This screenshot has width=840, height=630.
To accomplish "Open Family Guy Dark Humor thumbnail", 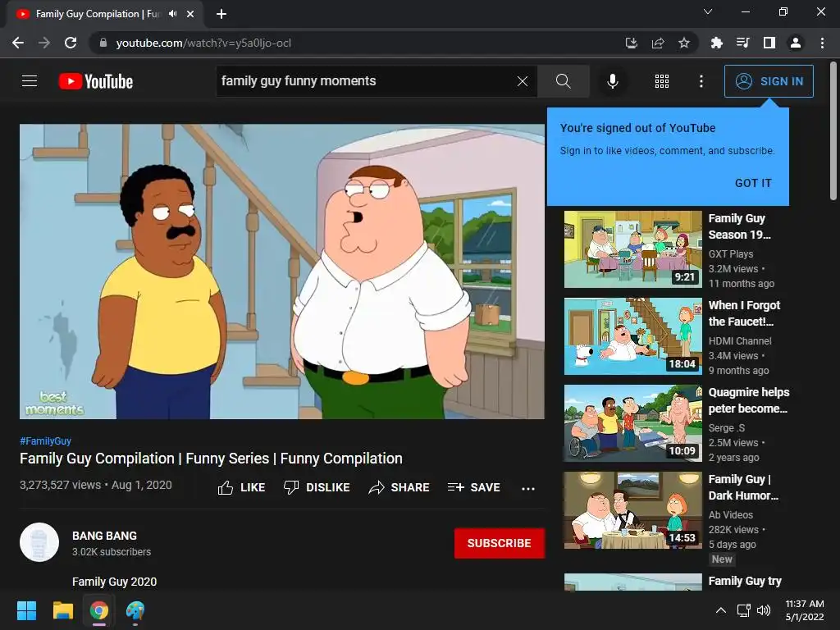I will pyautogui.click(x=632, y=510).
